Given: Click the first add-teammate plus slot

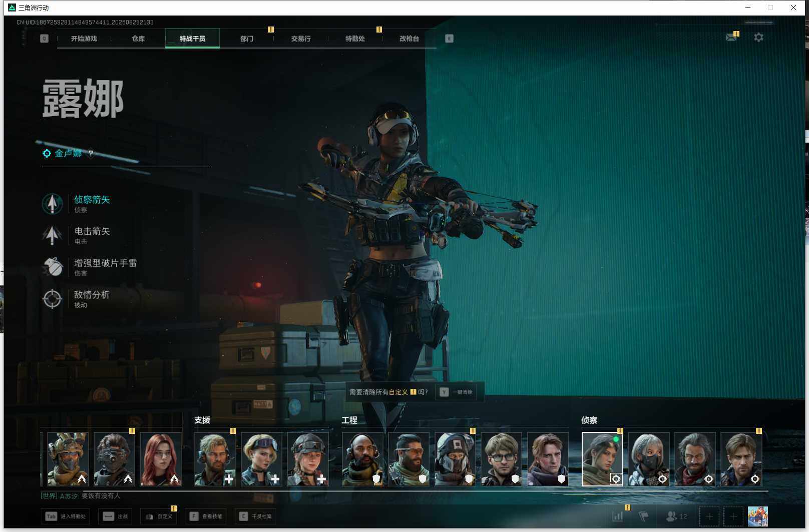Looking at the screenshot, I should click(709, 516).
